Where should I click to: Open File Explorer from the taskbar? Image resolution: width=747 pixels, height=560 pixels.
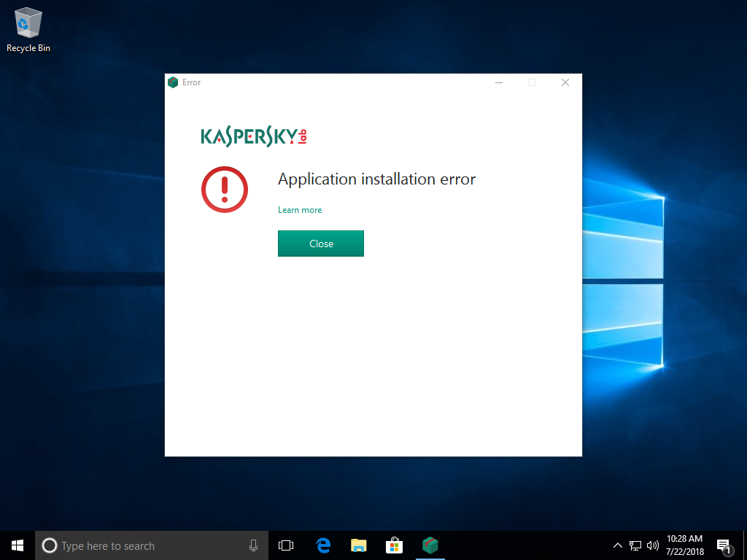pos(358,545)
